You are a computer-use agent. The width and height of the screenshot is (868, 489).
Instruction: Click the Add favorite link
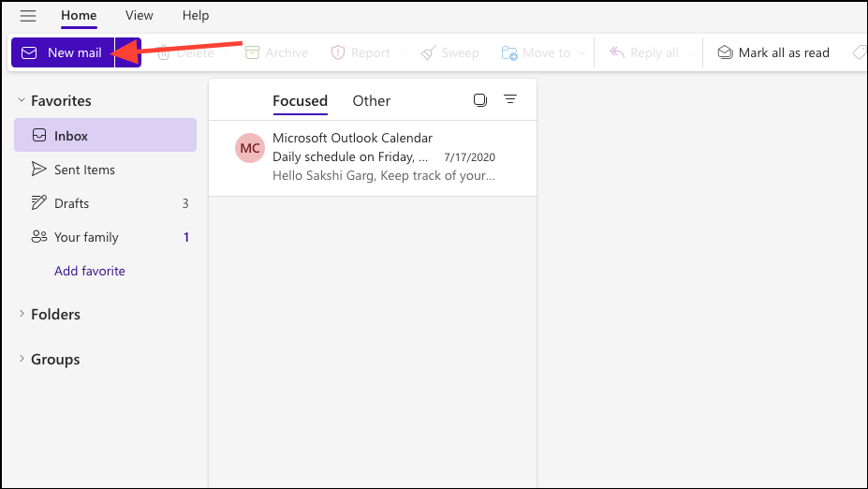tap(90, 271)
